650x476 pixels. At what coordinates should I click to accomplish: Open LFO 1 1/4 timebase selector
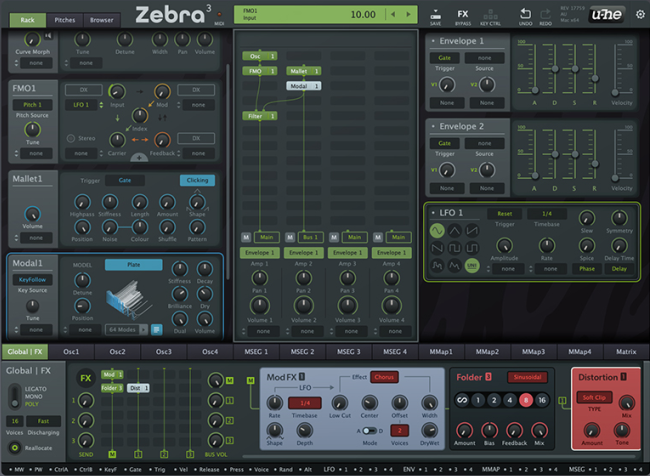tap(547, 214)
